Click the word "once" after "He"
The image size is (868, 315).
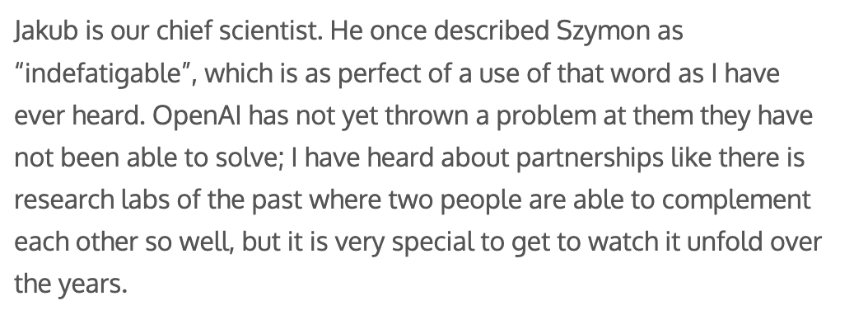(x=398, y=32)
